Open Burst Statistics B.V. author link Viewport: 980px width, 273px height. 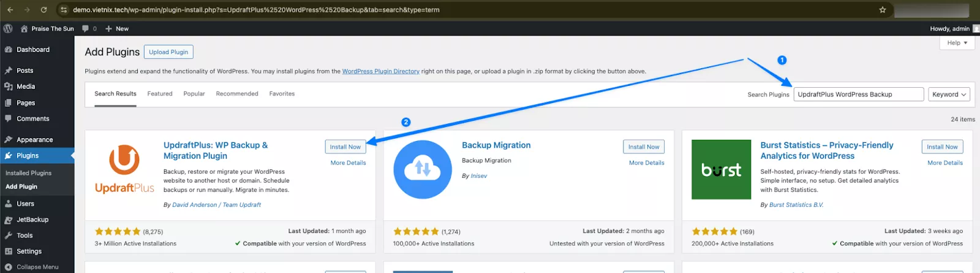796,205
